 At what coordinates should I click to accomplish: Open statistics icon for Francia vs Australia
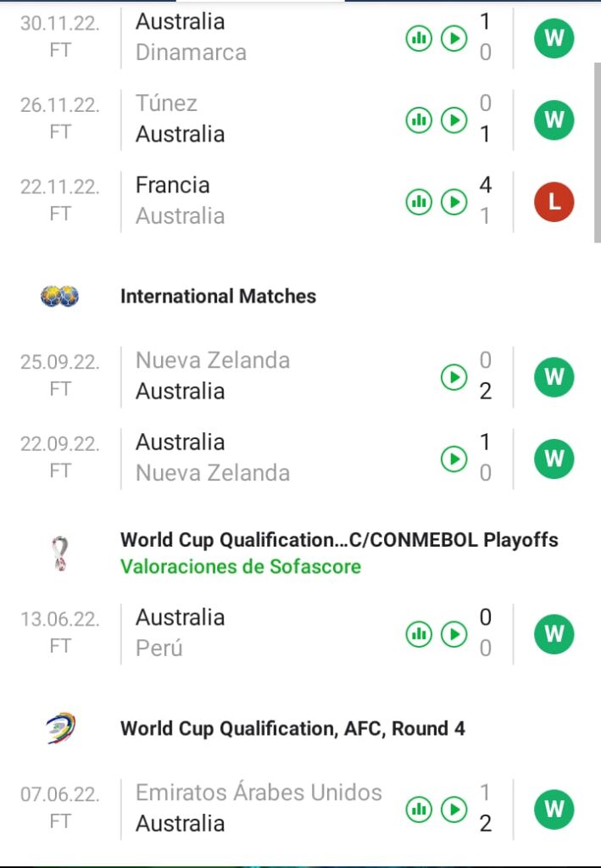418,202
